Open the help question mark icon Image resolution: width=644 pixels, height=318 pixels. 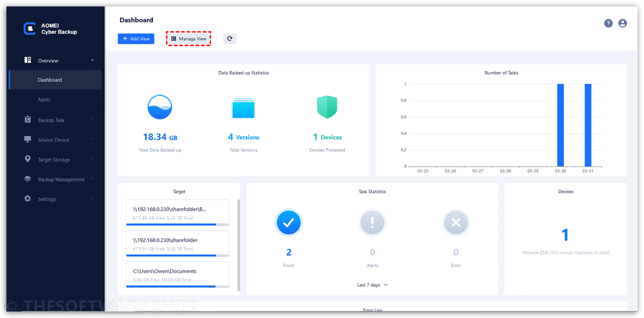pyautogui.click(x=608, y=23)
